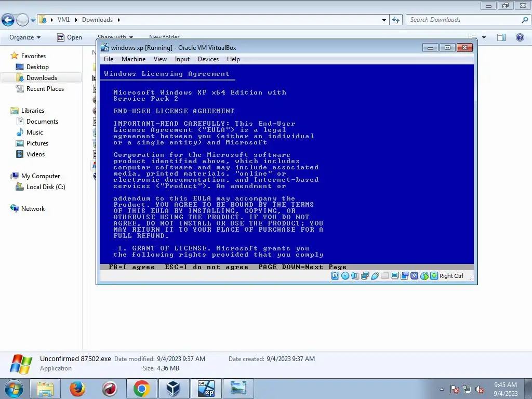The height and width of the screenshot is (399, 532).
Task: Open the Music library
Action: point(35,132)
